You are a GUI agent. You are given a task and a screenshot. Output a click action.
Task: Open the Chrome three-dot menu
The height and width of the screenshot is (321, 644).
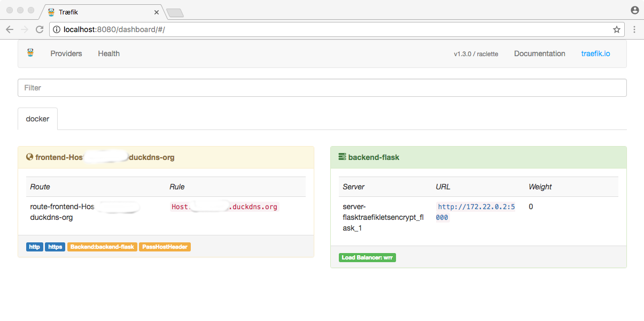point(634,29)
